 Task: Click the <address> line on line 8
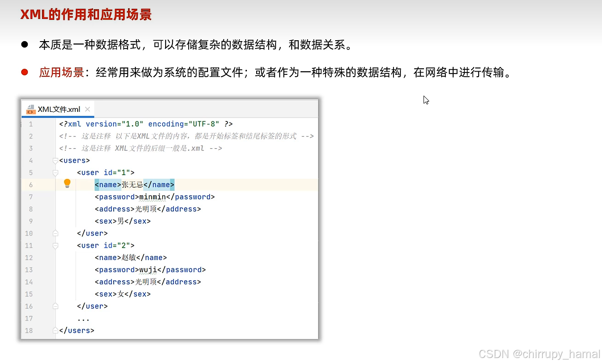(148, 209)
